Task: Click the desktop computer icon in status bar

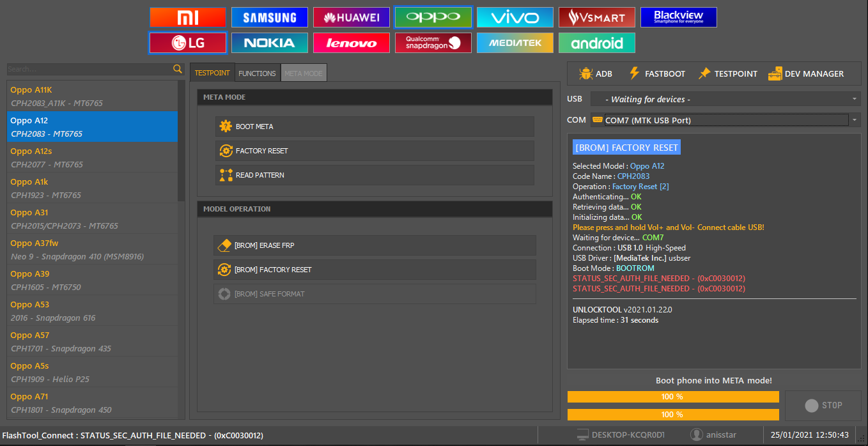Action: (582, 434)
